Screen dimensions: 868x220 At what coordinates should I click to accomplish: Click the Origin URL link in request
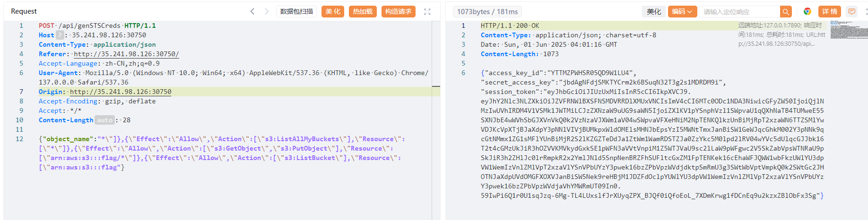click(121, 92)
